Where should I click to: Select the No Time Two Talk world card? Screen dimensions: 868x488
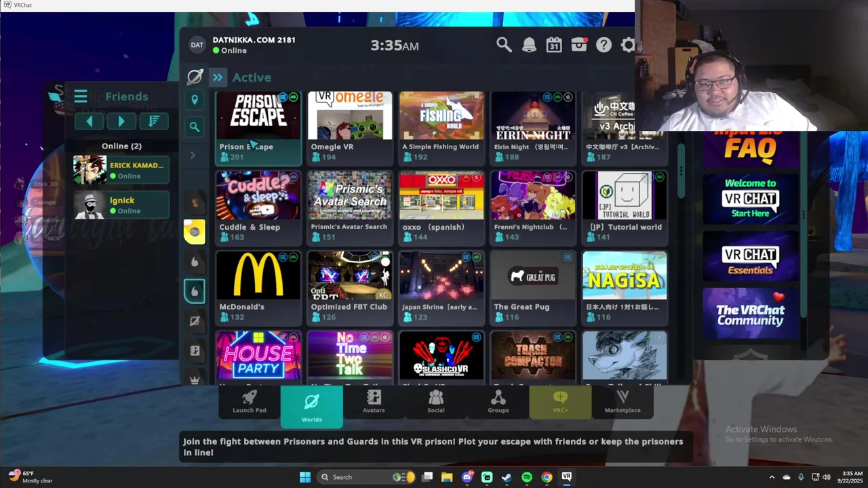click(x=350, y=358)
